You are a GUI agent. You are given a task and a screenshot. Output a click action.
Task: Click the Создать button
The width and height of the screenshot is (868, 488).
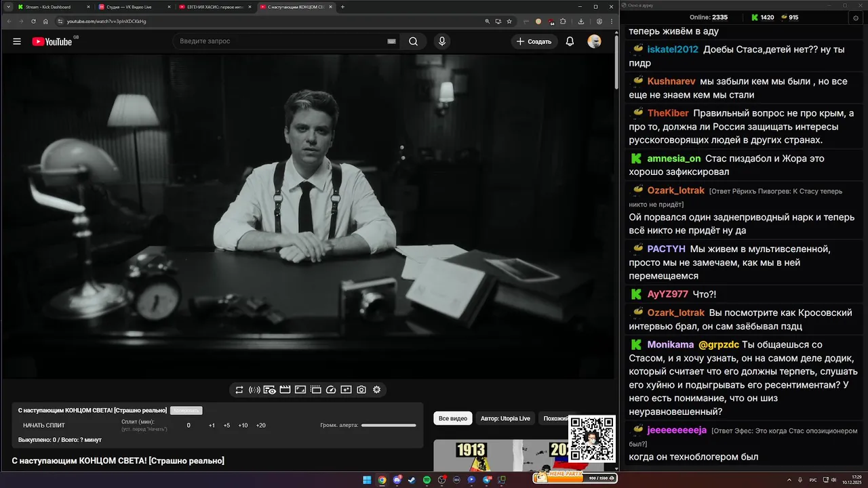pos(534,41)
